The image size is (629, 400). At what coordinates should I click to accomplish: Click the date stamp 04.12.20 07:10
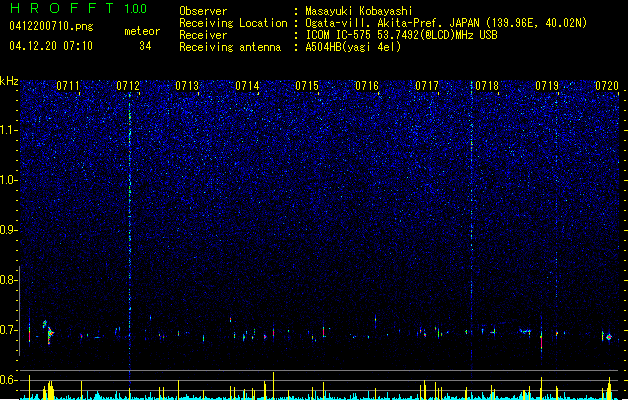(51, 46)
